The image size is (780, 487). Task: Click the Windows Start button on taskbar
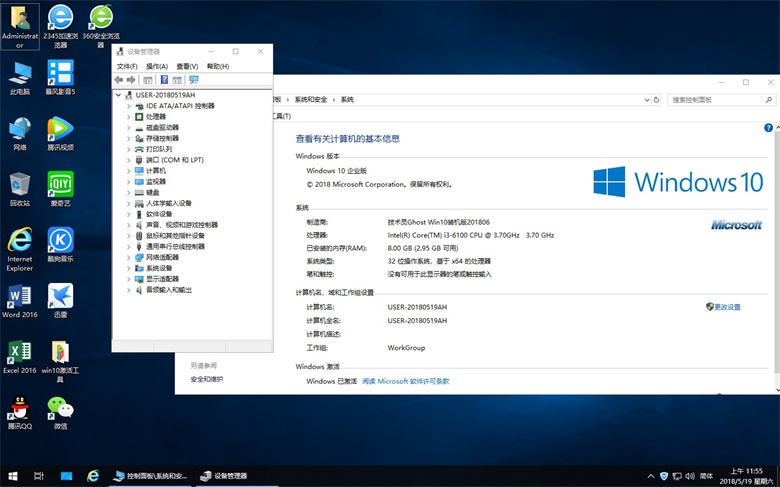(13, 476)
